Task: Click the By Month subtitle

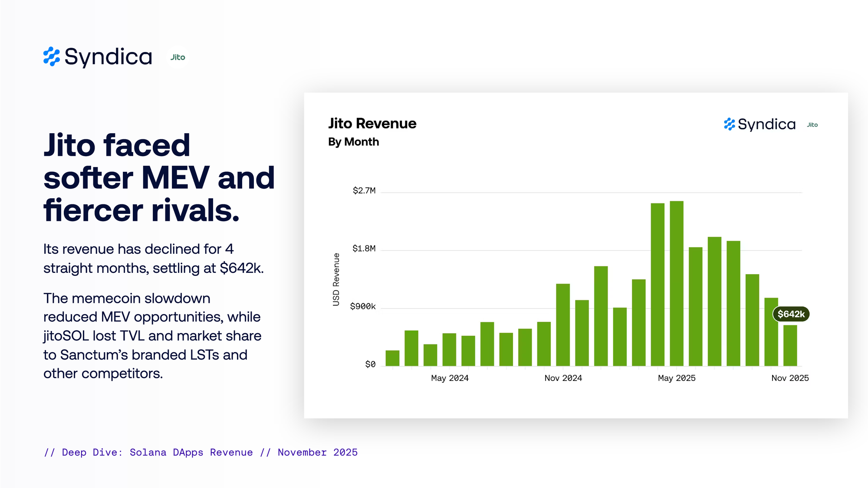Action: coord(353,142)
